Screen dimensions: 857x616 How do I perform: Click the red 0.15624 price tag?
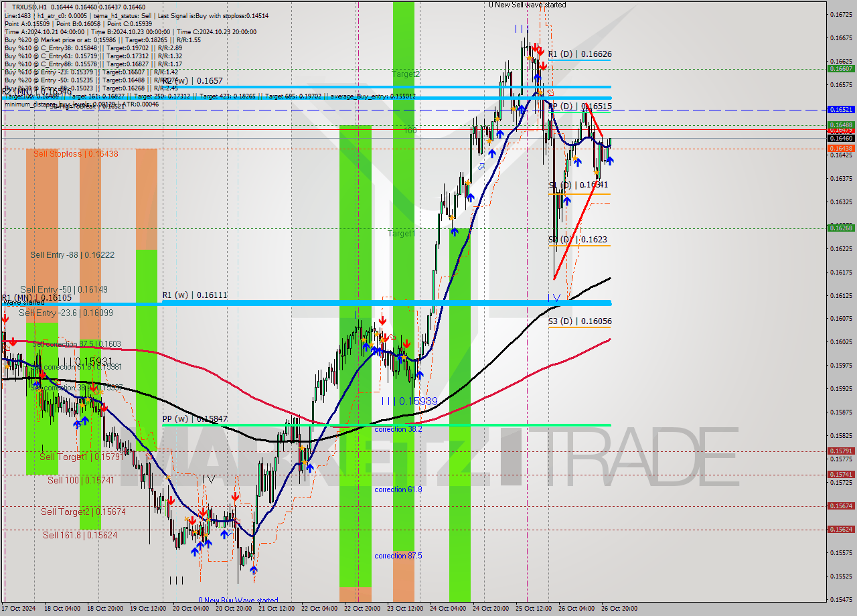coord(841,529)
